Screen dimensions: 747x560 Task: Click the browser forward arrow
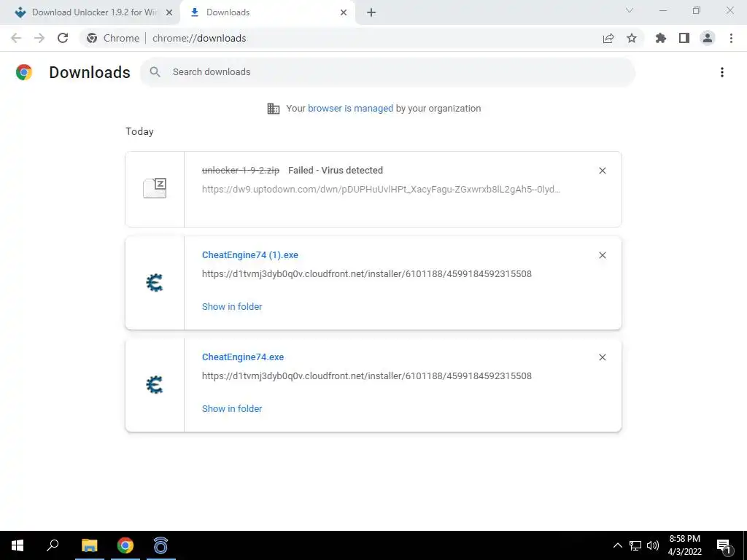tap(39, 38)
